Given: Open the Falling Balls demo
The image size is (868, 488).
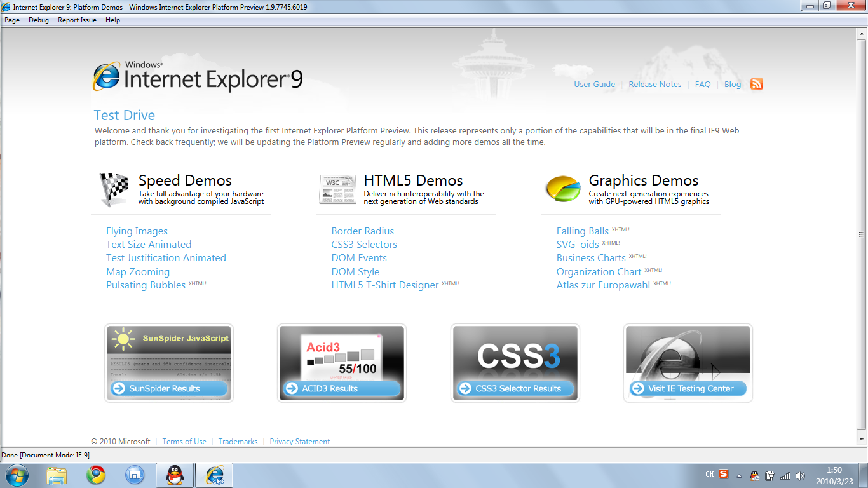Looking at the screenshot, I should (583, 231).
